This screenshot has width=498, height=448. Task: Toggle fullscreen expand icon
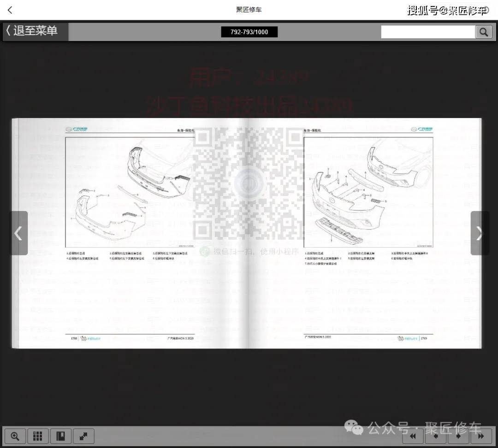pos(83,436)
